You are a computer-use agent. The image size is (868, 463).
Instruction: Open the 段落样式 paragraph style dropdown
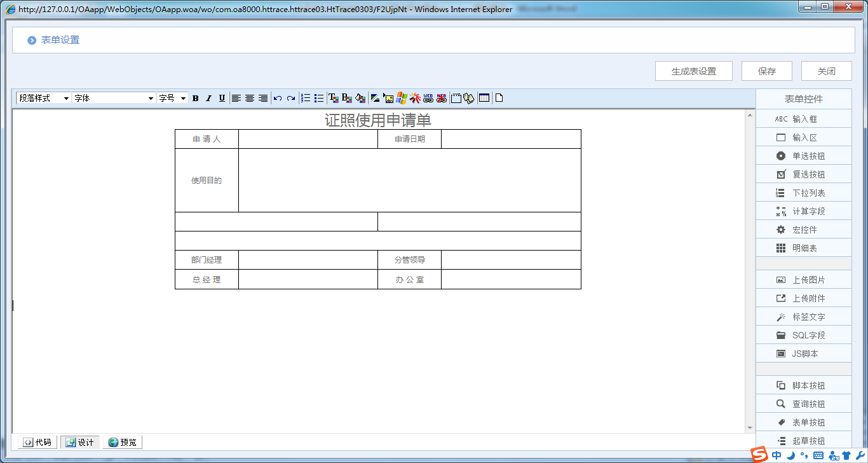click(44, 98)
